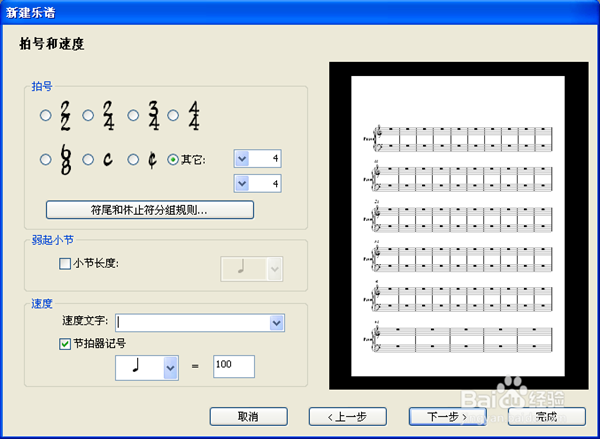Click the 完成 finish button
The height and width of the screenshot is (439, 600).
[547, 416]
